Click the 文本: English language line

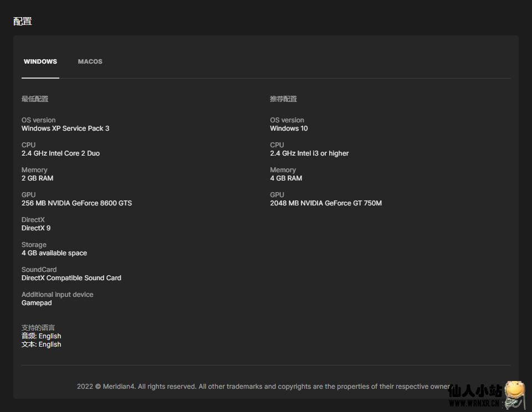pos(41,344)
